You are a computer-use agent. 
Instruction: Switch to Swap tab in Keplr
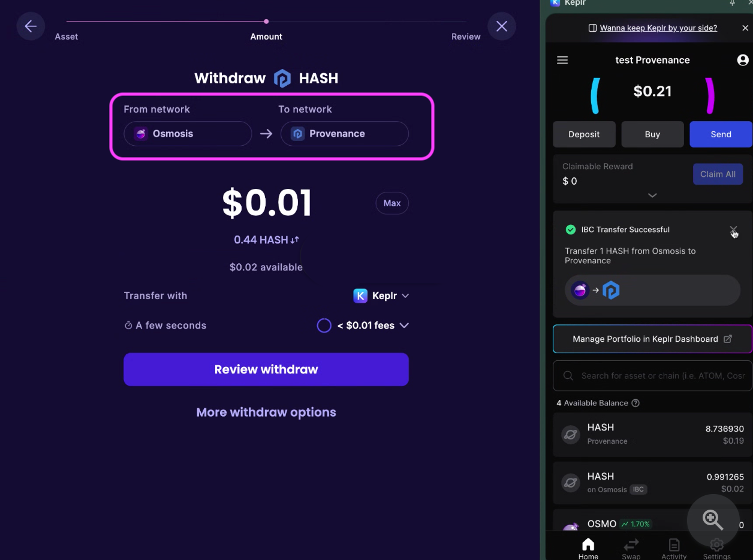[631, 549]
